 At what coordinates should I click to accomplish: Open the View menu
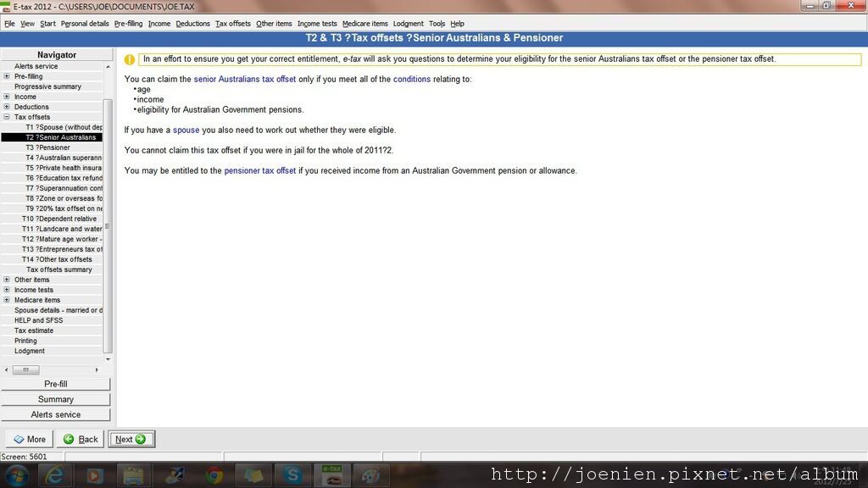[27, 24]
